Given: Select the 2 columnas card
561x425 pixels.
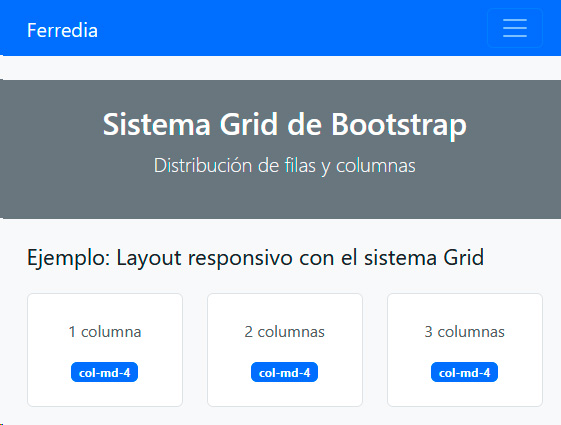Looking at the screenshot, I should (285, 350).
